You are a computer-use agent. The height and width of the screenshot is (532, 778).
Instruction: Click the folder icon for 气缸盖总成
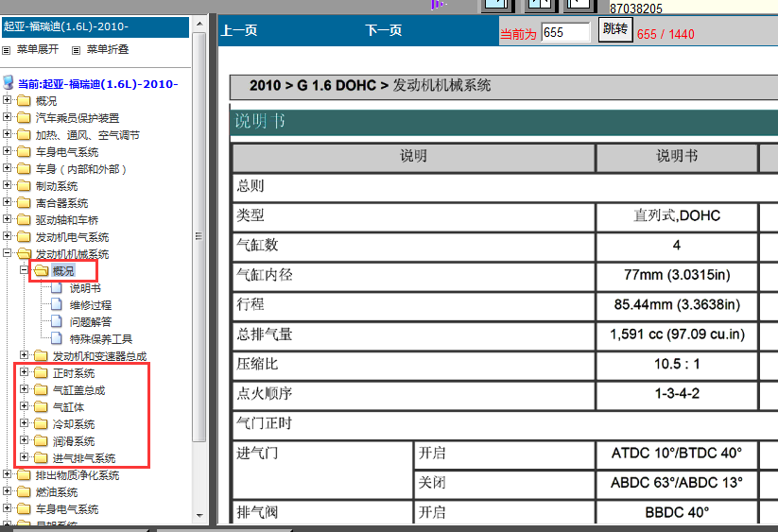[x=41, y=390]
